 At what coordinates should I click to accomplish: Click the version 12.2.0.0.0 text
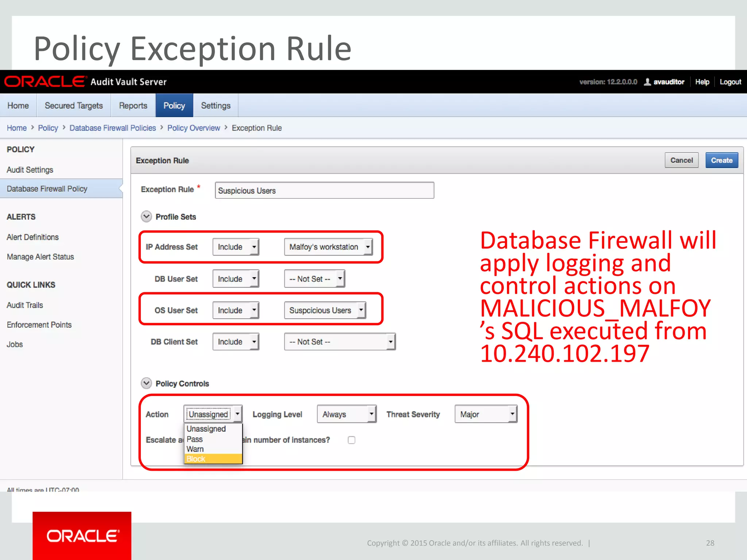tap(608, 82)
